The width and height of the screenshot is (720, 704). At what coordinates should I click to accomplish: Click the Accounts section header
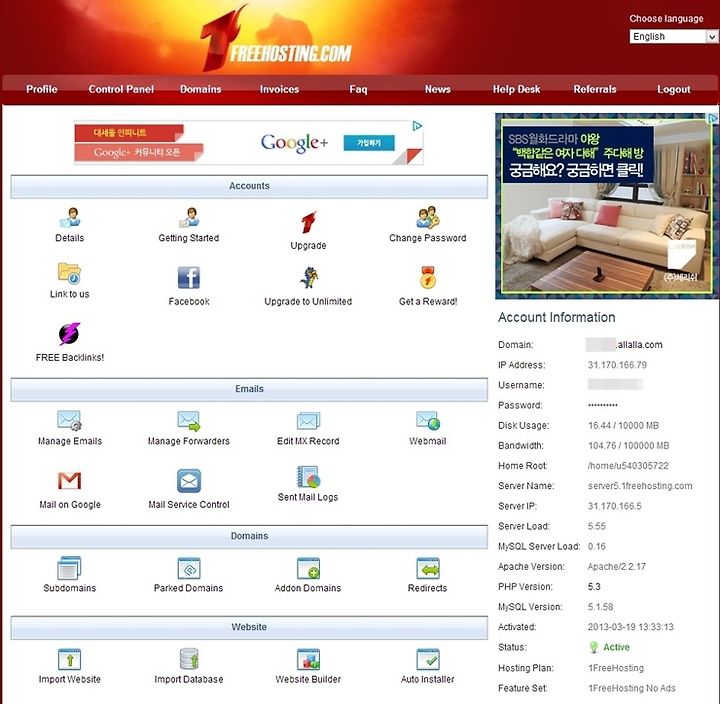[x=249, y=186]
